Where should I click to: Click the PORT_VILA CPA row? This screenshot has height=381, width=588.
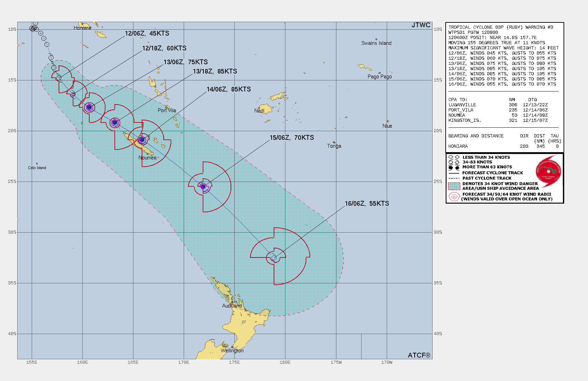pos(498,110)
